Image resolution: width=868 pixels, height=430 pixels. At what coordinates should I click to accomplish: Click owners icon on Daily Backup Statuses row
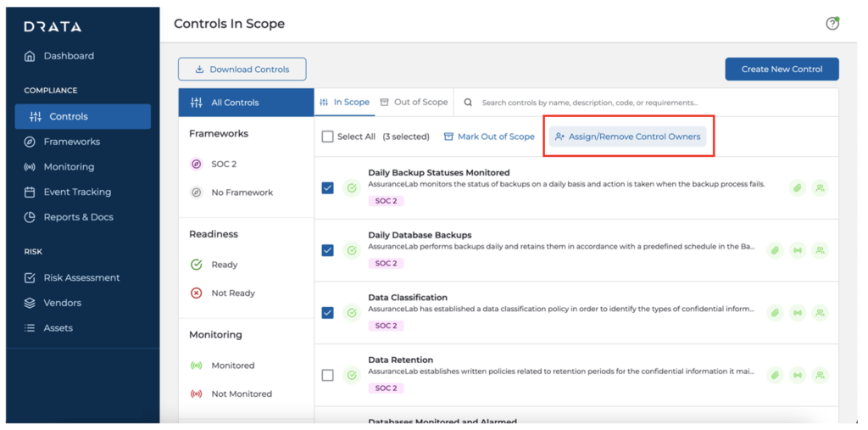tap(820, 188)
